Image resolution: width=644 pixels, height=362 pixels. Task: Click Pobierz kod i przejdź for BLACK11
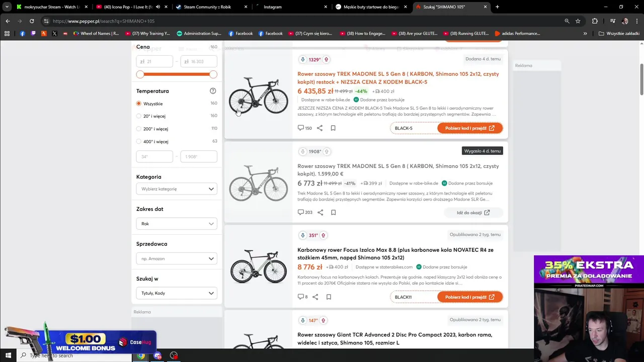tap(470, 297)
